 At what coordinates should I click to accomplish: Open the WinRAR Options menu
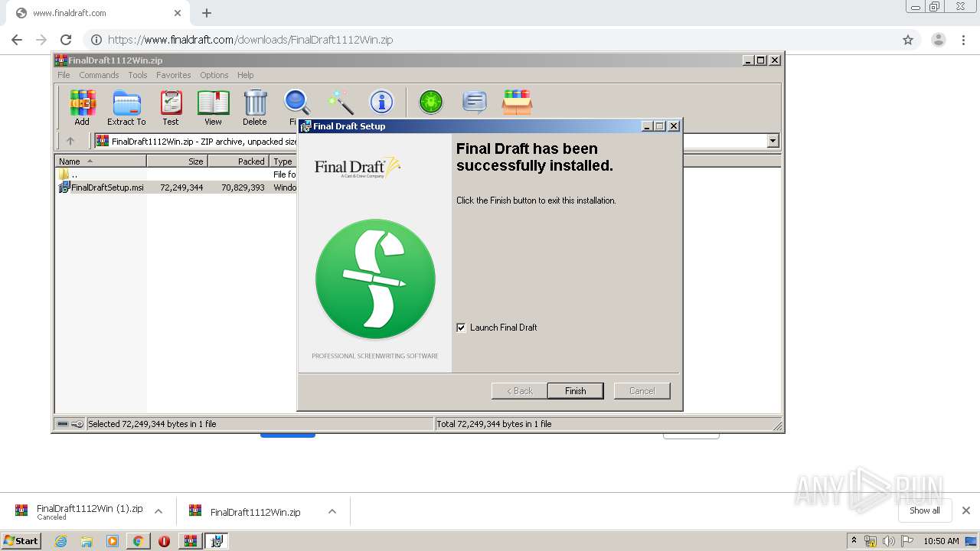(x=214, y=75)
